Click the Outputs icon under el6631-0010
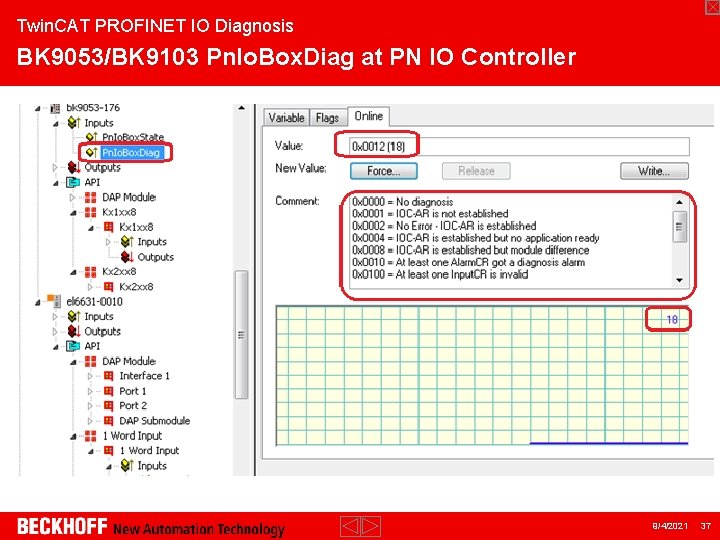 74,331
